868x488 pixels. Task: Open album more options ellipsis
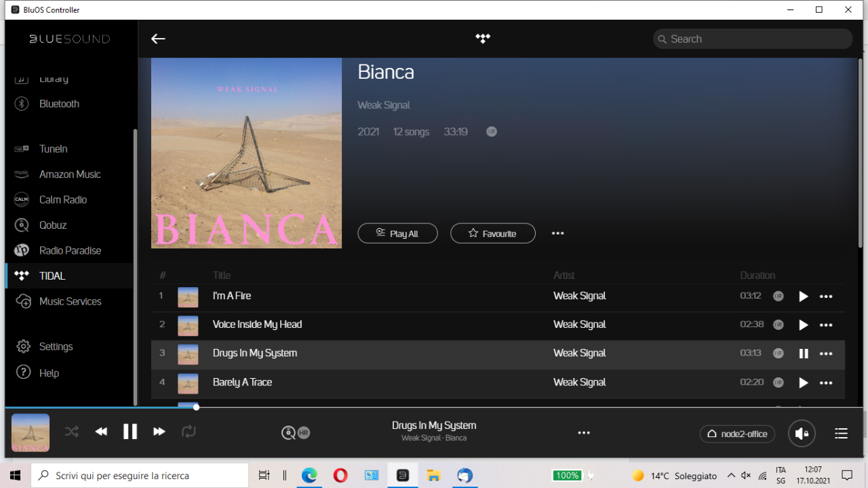[557, 233]
